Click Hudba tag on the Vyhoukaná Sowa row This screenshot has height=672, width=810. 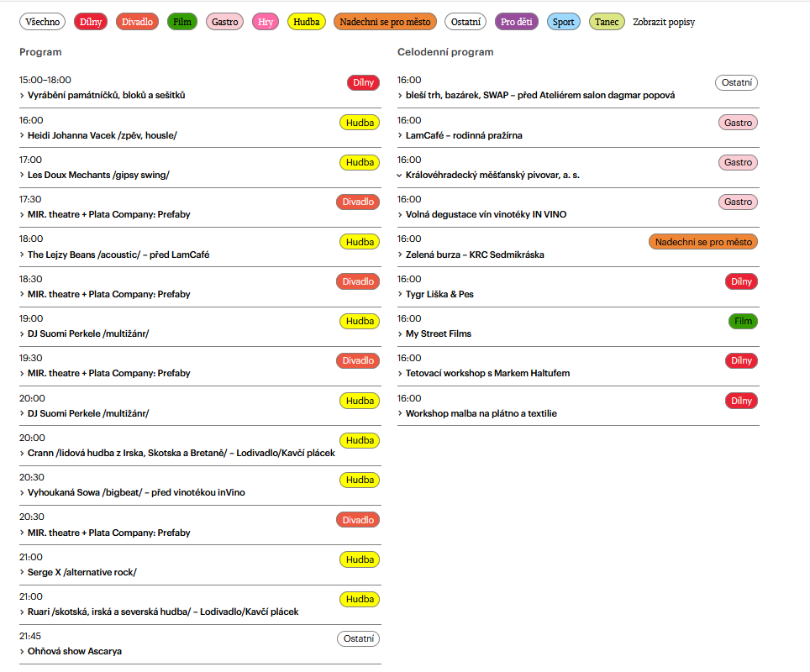point(360,480)
